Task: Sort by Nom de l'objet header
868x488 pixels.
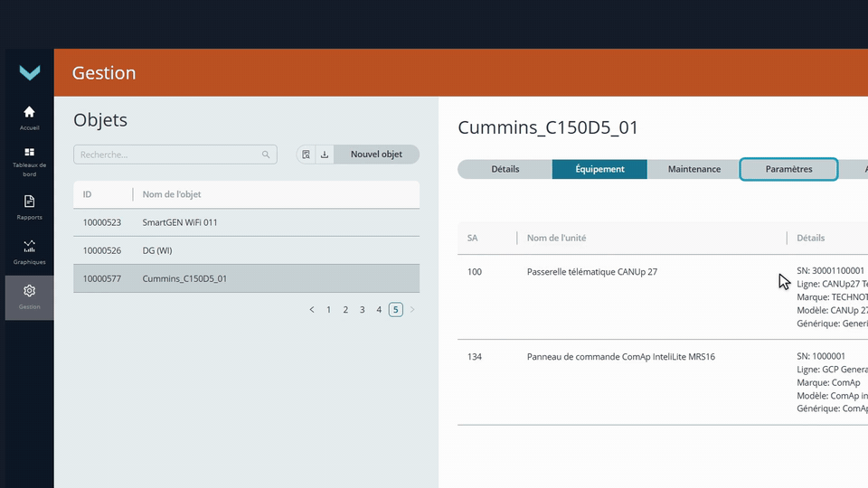Action: (x=172, y=194)
